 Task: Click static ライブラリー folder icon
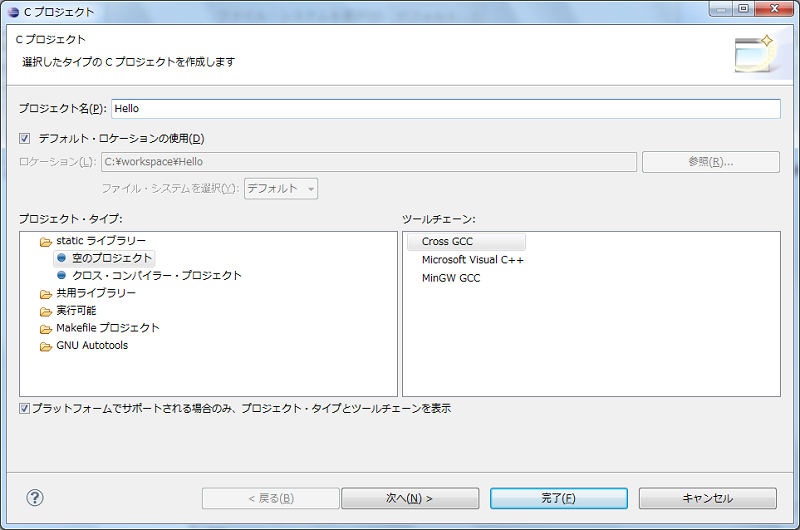point(46,241)
